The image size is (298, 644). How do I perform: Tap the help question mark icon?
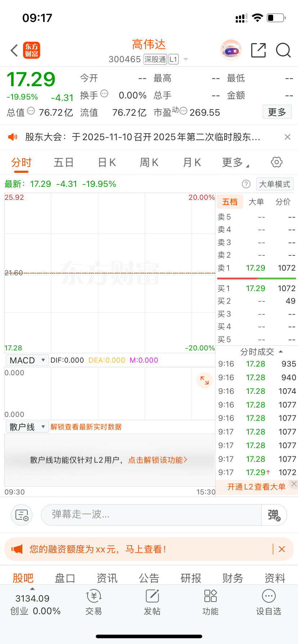[246, 184]
